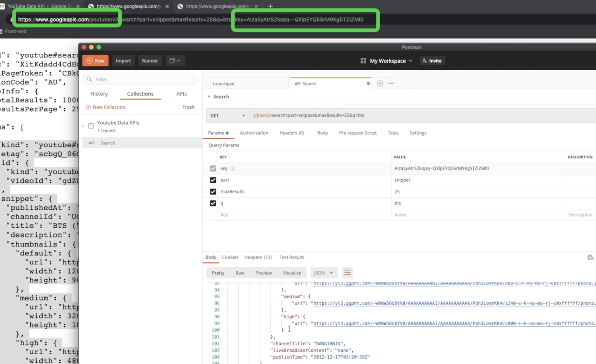Screen dimensions: 596x364
Task: Open the Authorization request tab
Action: pos(254,133)
